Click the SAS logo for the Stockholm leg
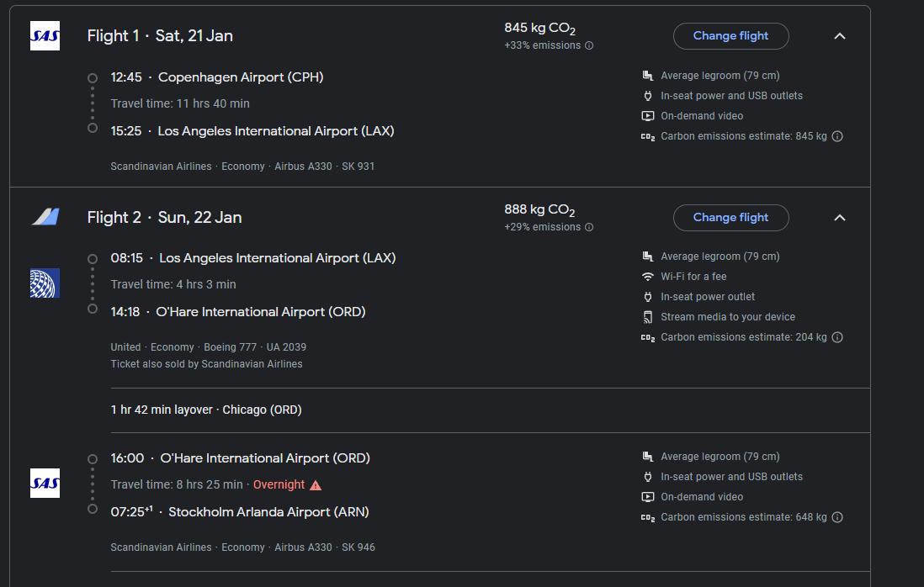 [45, 483]
